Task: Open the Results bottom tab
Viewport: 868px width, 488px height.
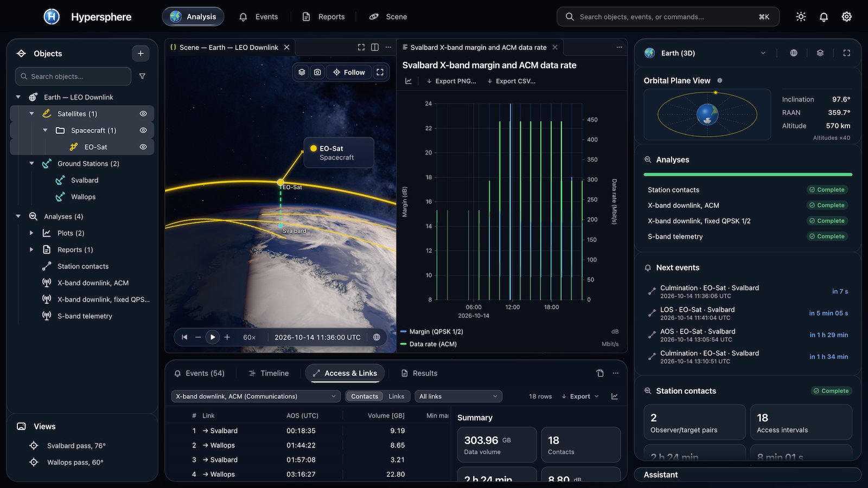Action: point(419,373)
